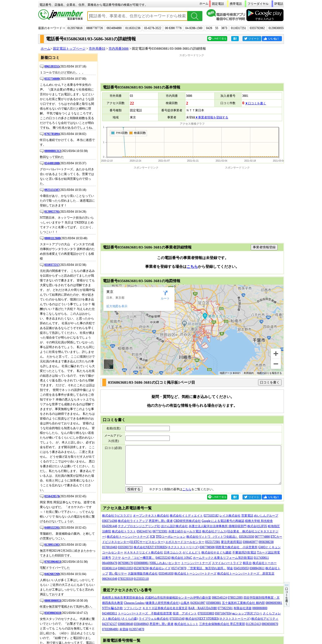Zoom out on the map
Viewport: 322px width, 644px height.
276,364
